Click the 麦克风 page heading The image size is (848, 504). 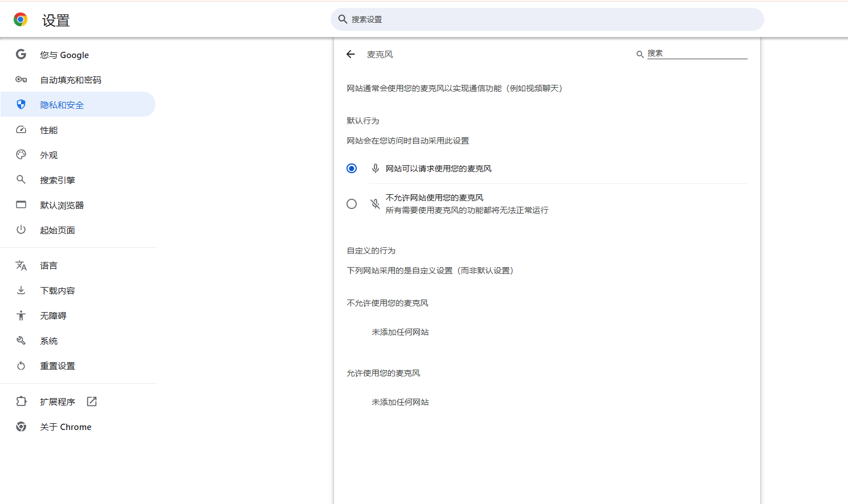[x=380, y=54]
